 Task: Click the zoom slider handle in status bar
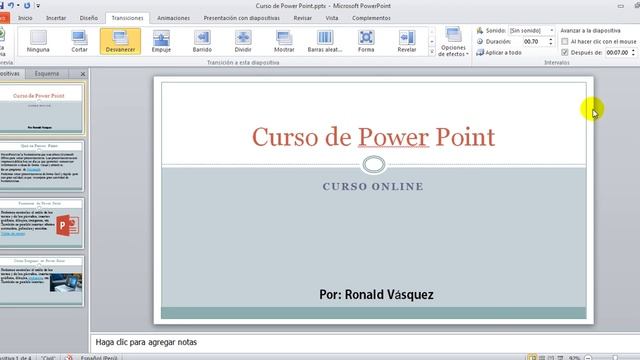pos(615,358)
